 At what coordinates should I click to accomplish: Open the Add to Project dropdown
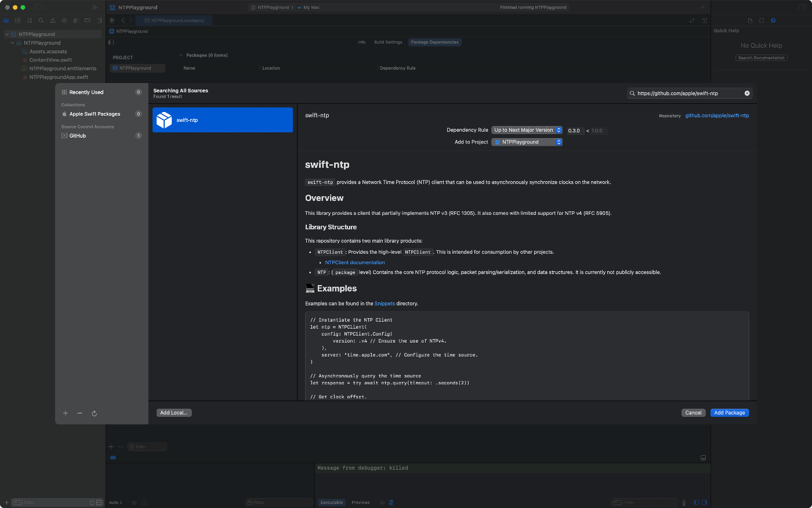tap(527, 142)
